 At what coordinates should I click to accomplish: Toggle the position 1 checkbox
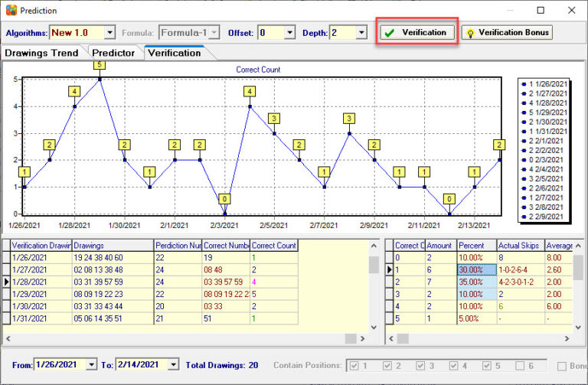pos(354,366)
